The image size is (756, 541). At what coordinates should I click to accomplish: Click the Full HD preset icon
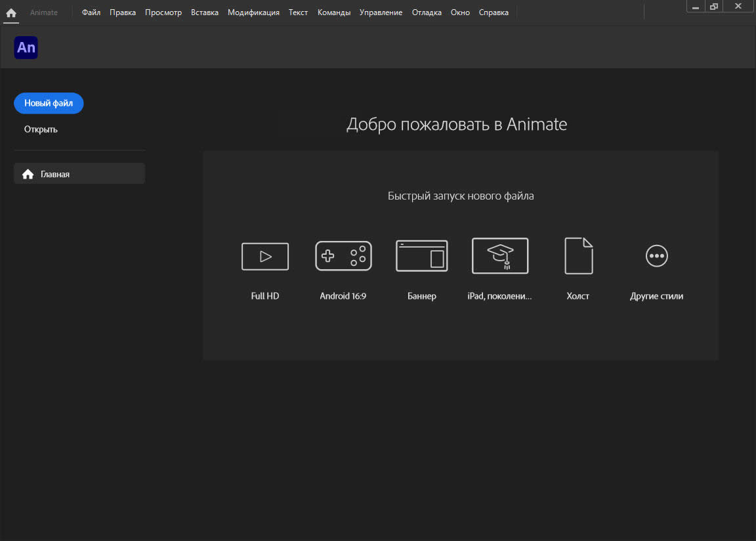tap(265, 256)
